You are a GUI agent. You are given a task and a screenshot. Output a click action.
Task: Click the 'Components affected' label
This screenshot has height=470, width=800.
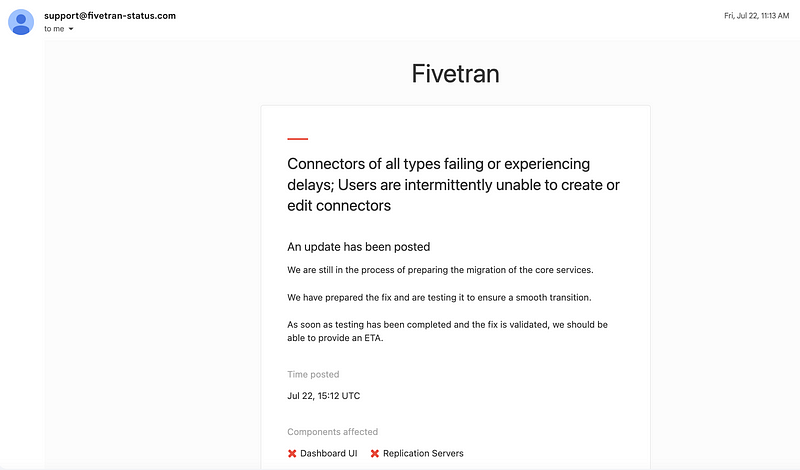click(x=332, y=432)
